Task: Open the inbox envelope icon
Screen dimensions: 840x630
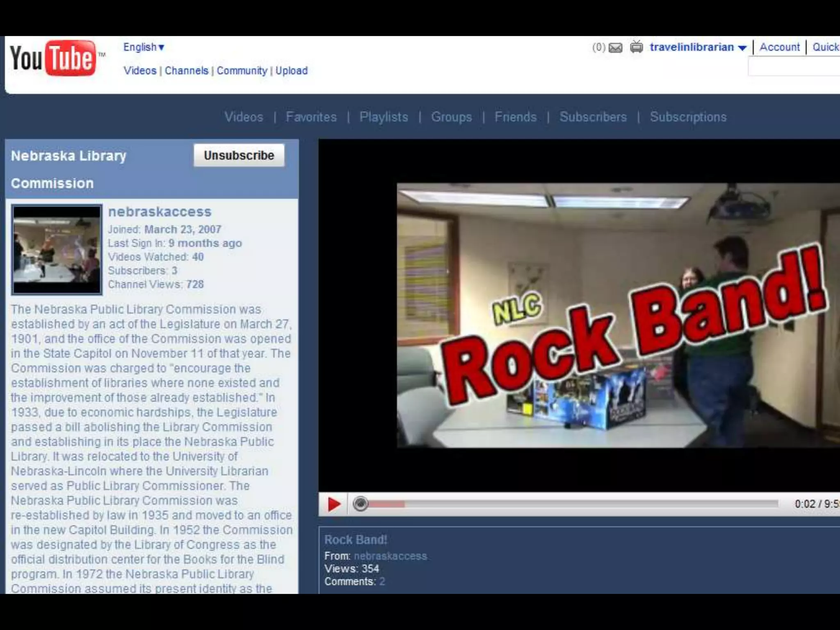Action: tap(615, 48)
